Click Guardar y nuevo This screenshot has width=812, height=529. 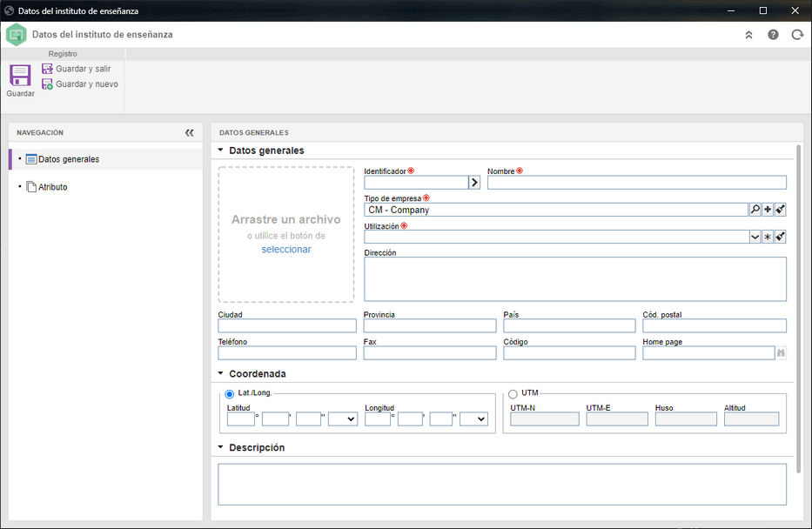click(80, 84)
